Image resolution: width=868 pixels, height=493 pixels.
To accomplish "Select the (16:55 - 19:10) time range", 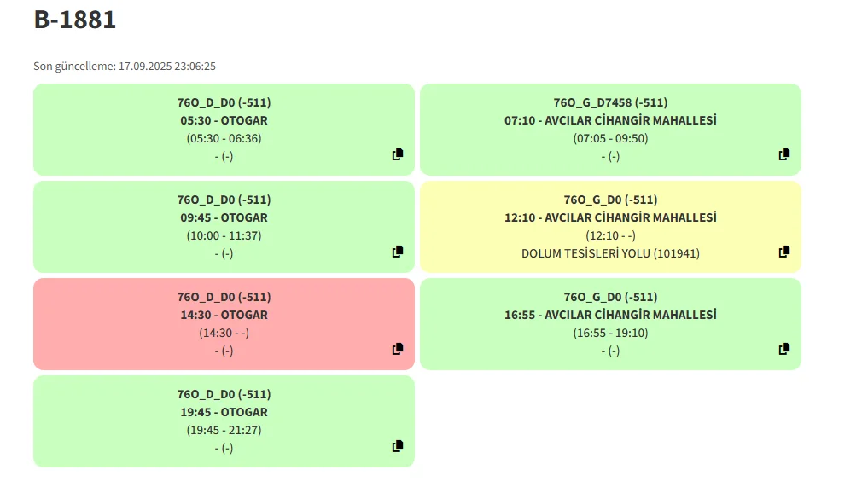I will click(x=610, y=333).
